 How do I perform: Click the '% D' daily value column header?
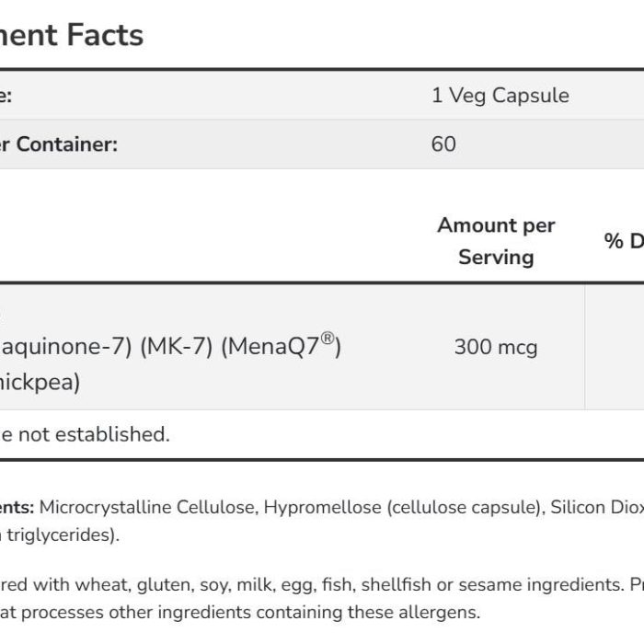point(624,241)
